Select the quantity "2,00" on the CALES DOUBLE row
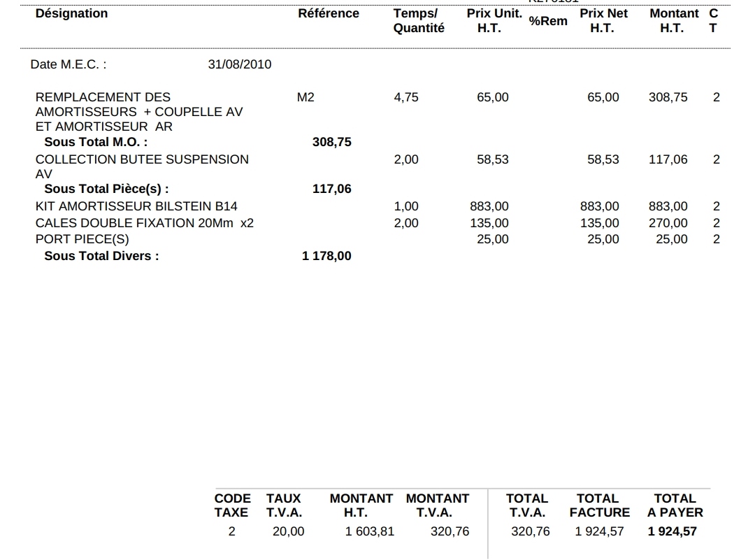This screenshot has width=755, height=560. 406,223
